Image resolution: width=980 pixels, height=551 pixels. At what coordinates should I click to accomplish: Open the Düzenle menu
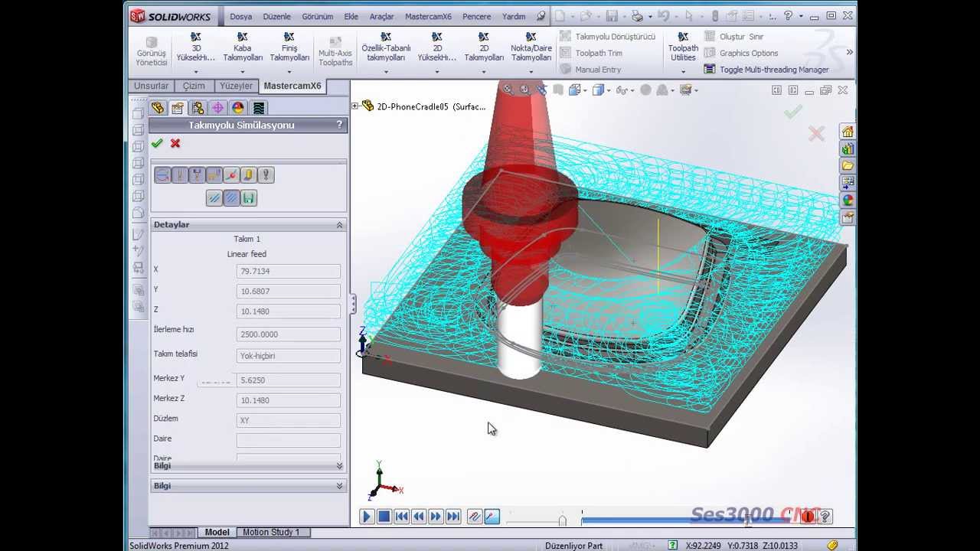point(276,16)
